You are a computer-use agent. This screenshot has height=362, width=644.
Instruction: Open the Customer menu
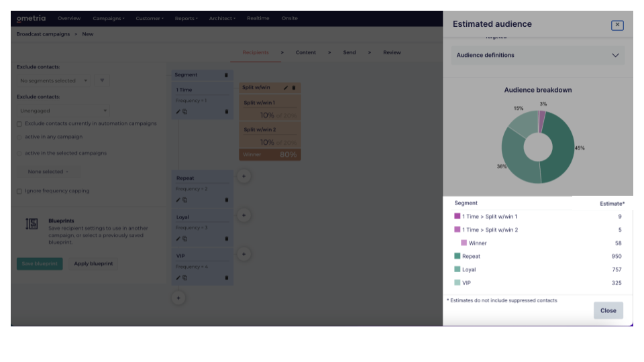(150, 19)
